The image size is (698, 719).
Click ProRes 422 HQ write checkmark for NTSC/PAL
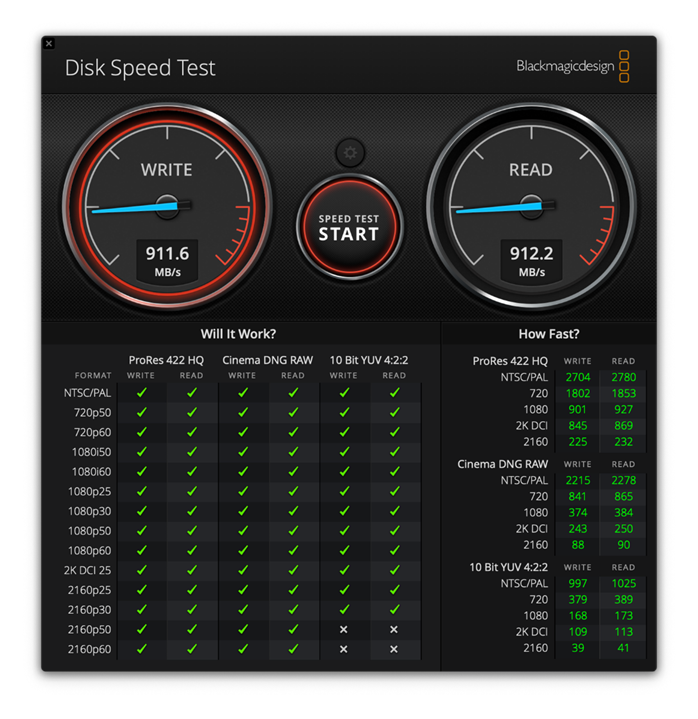[x=141, y=393]
